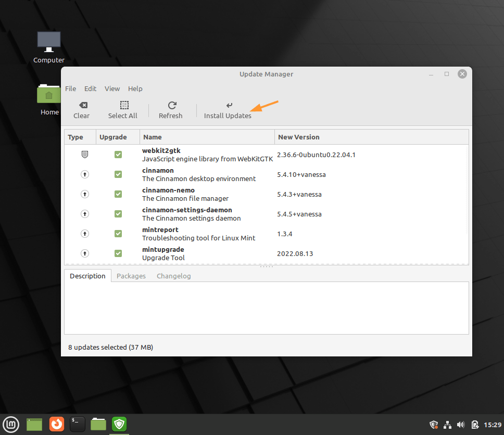504x435 pixels.
Task: Click the Install Updates toolbar icon
Action: coord(228,110)
